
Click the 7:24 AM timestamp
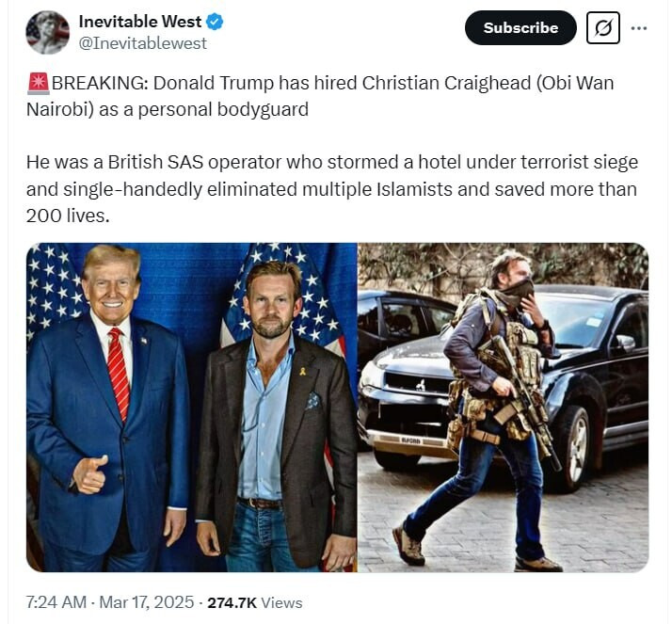tap(56, 602)
